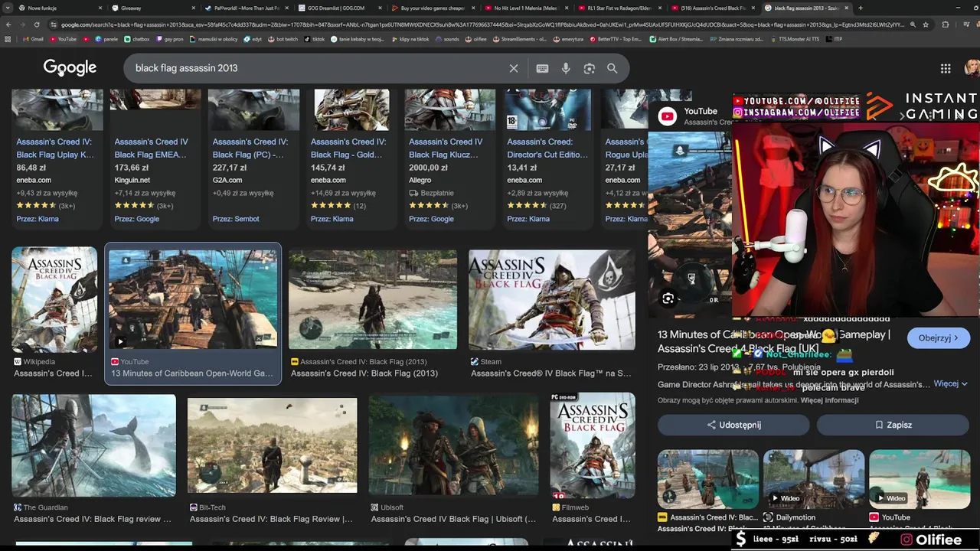Open the chatbox bookmark

pos(137,39)
